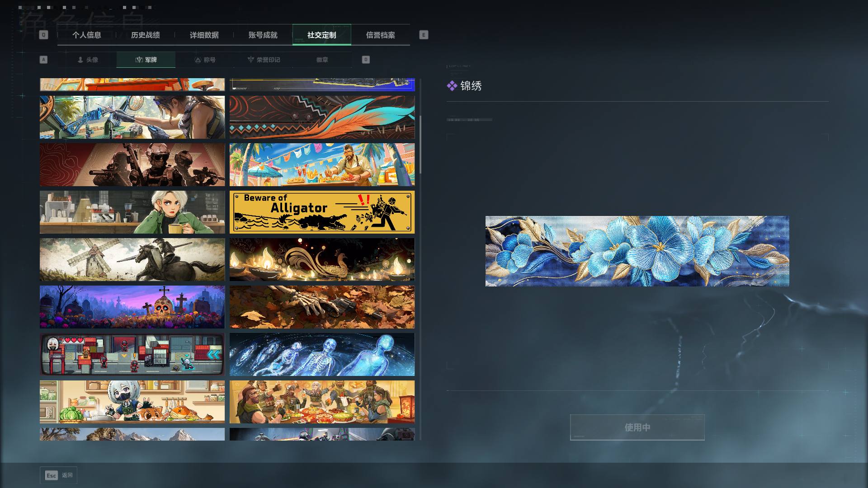
Task: Click the purple diamond icon beside 锦绣
Action: (x=452, y=86)
